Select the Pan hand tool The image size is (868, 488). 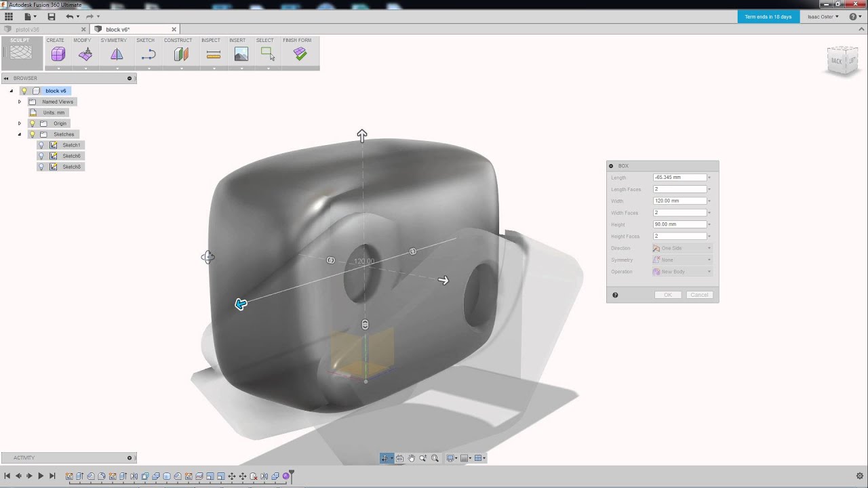click(x=411, y=458)
